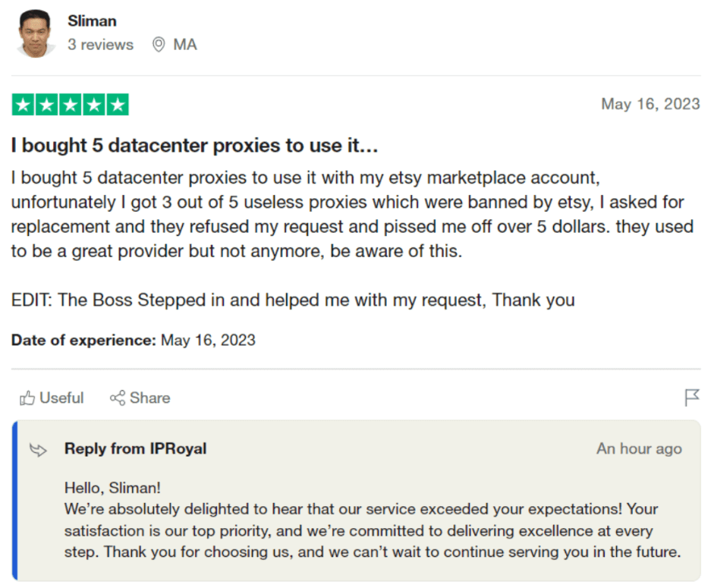Click the fifth green star rating

point(118,105)
